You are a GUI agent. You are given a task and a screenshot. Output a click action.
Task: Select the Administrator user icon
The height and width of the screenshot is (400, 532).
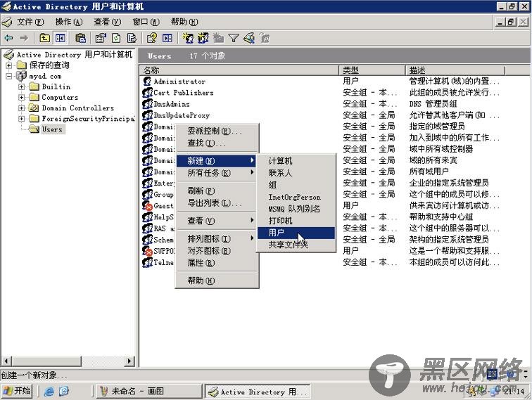pos(147,82)
